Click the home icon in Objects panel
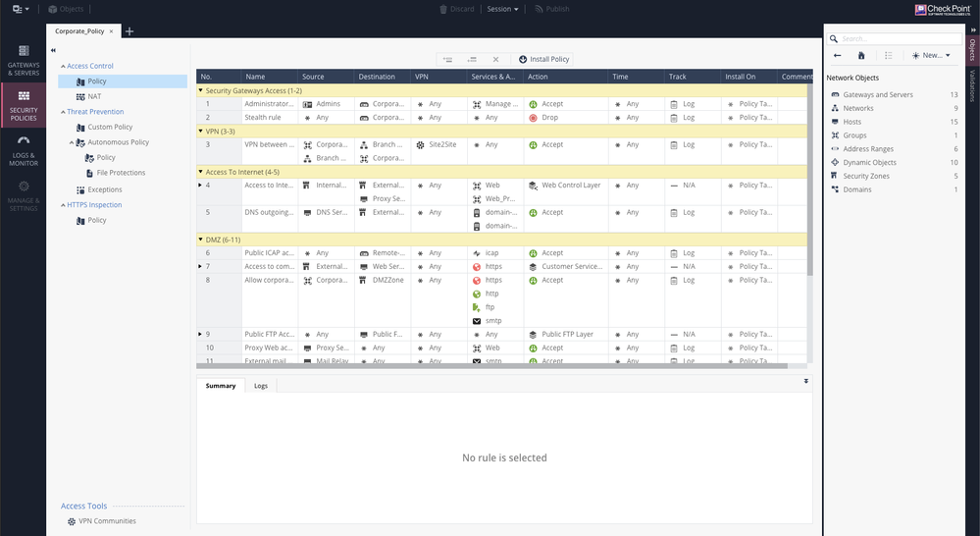The image size is (980, 536). coord(861,56)
